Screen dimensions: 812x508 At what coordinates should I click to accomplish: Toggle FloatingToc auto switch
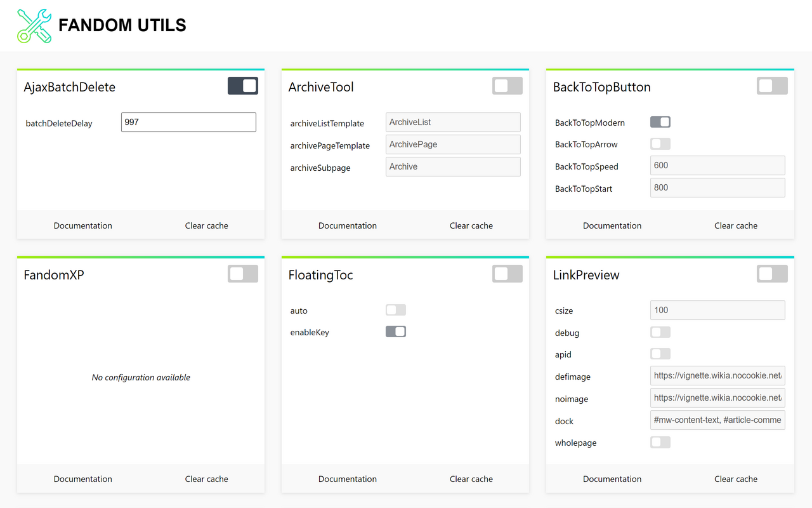pos(396,310)
